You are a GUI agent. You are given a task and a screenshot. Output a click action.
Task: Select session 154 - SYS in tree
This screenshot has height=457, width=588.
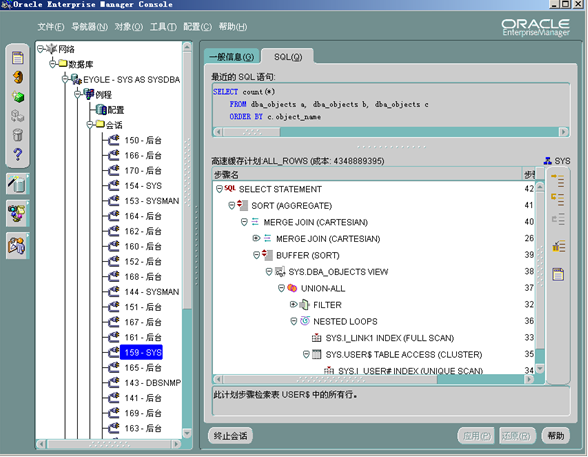tap(143, 186)
